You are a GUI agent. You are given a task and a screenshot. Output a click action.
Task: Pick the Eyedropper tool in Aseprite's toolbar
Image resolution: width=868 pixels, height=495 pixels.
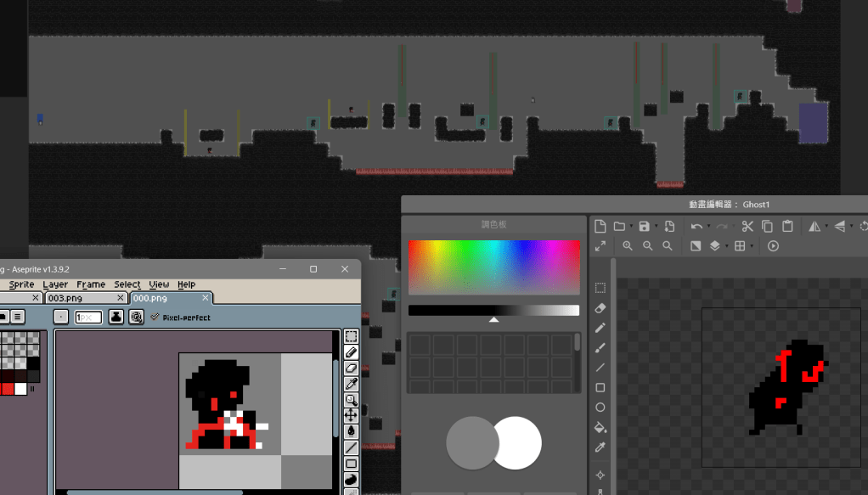[351, 385]
